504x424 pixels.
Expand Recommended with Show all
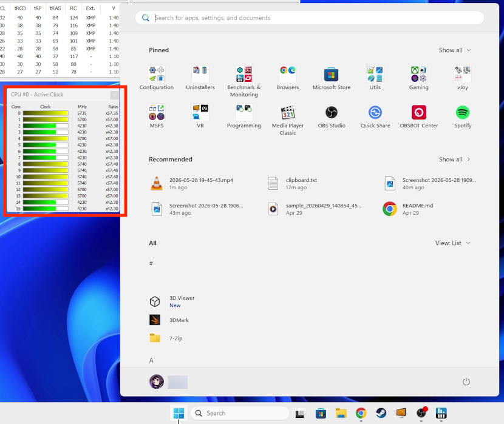pyautogui.click(x=454, y=159)
